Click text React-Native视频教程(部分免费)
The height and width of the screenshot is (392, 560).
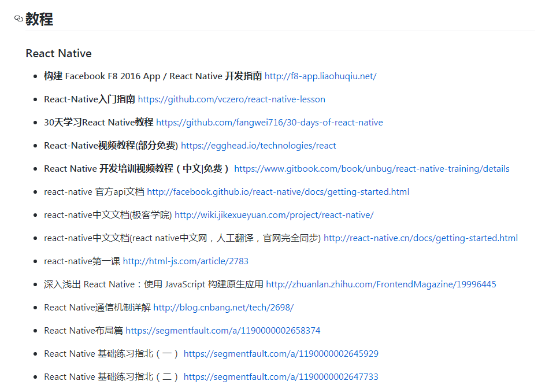111,146
